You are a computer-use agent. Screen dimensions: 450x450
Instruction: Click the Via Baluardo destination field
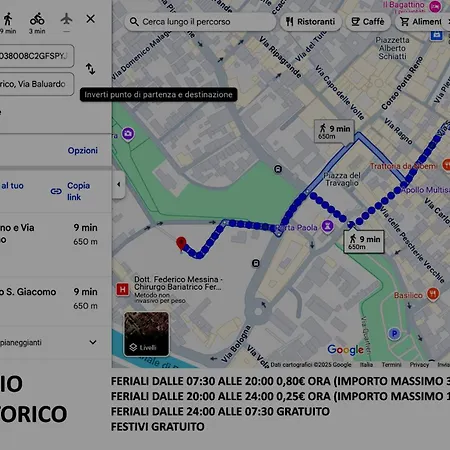(36, 84)
